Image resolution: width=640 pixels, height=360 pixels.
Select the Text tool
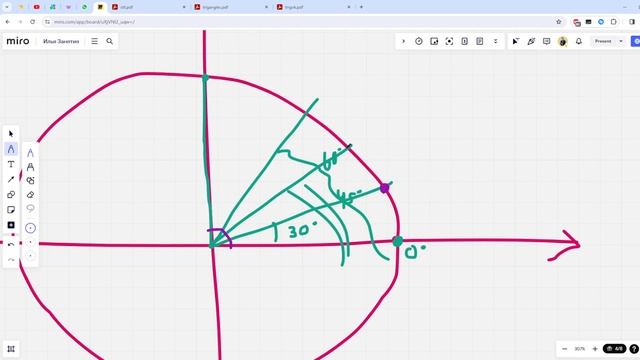(11, 164)
